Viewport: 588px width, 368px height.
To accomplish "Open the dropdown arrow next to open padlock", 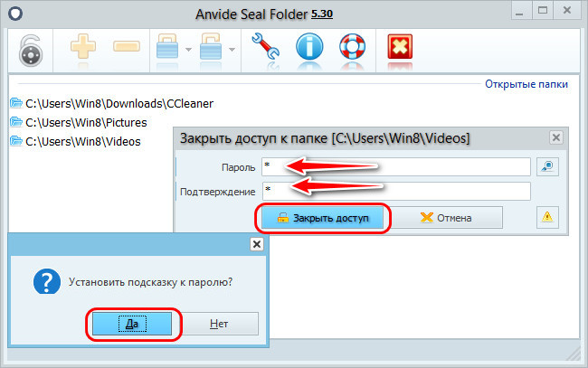I will pos(232,50).
